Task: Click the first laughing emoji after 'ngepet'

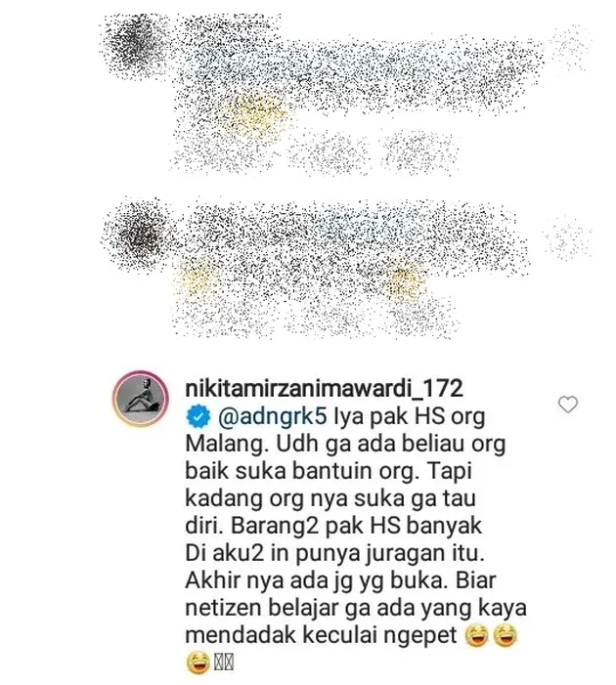Action: pos(476,635)
